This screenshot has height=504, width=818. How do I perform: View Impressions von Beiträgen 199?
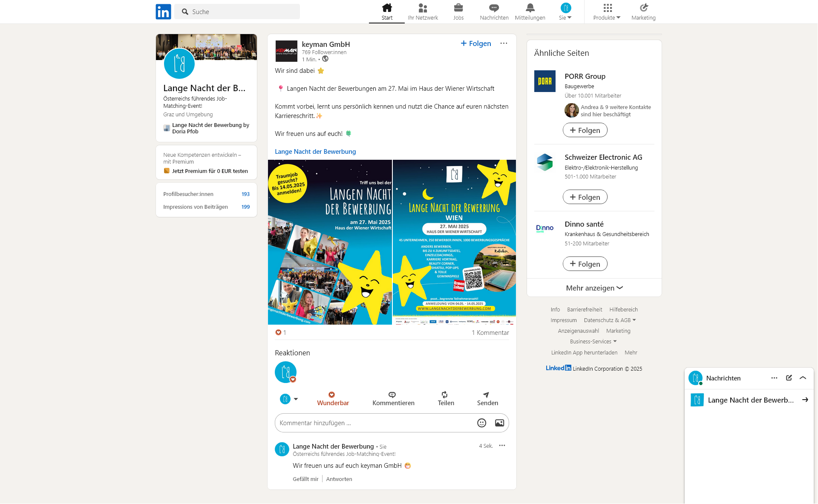(206, 207)
